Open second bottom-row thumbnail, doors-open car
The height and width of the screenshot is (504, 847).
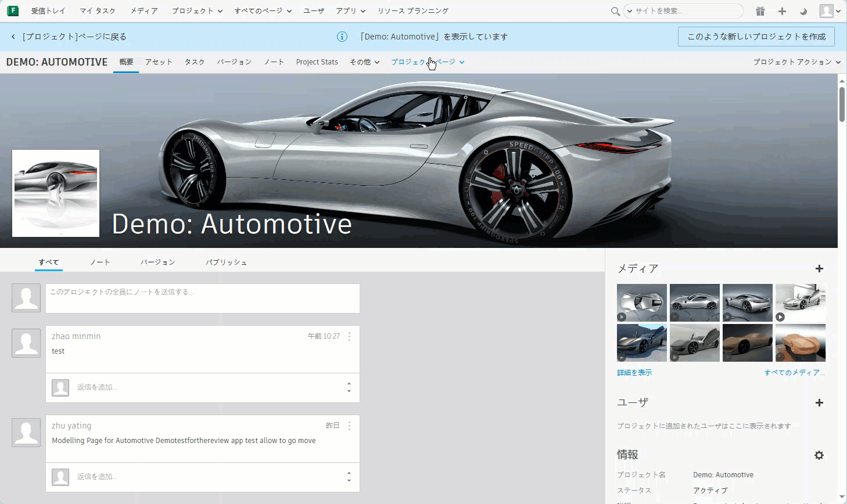tap(695, 343)
